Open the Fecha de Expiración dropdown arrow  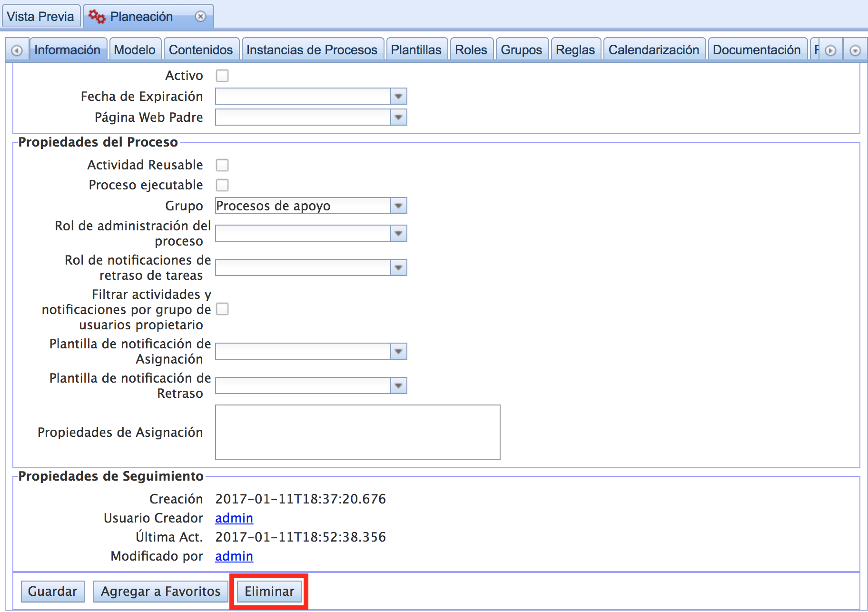[399, 97]
